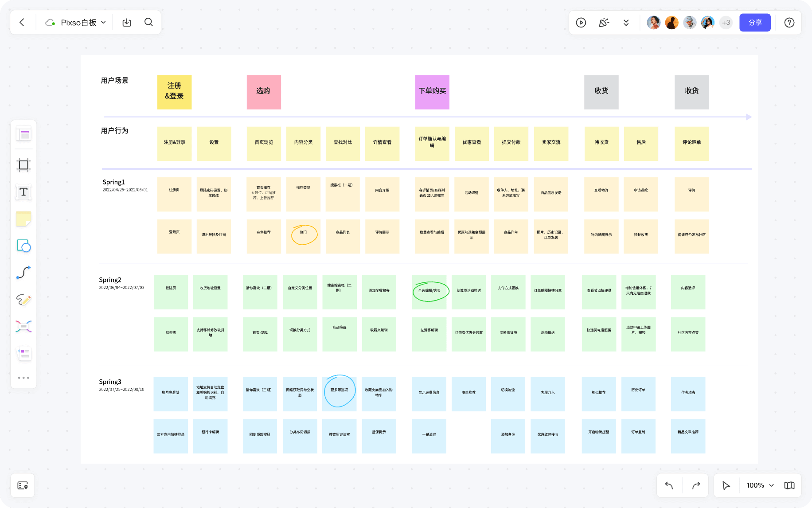
Task: Click the celebration party popper icon
Action: click(x=604, y=23)
